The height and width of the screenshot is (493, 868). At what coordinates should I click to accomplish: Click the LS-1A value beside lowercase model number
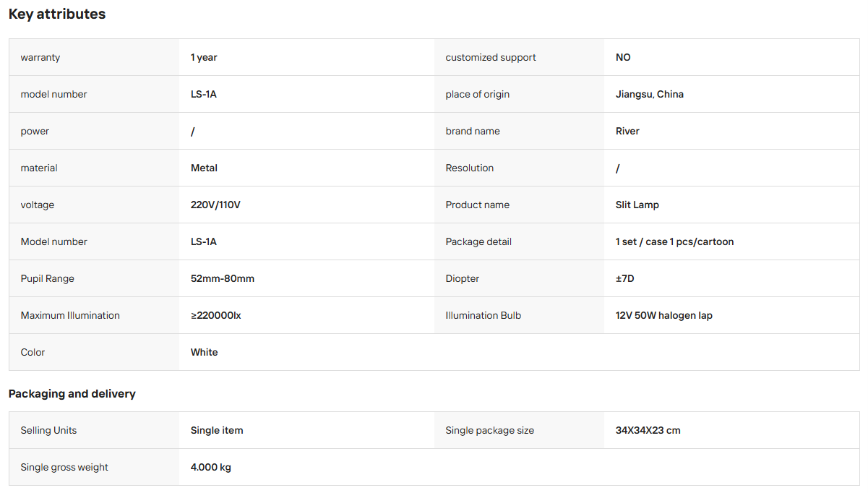204,94
